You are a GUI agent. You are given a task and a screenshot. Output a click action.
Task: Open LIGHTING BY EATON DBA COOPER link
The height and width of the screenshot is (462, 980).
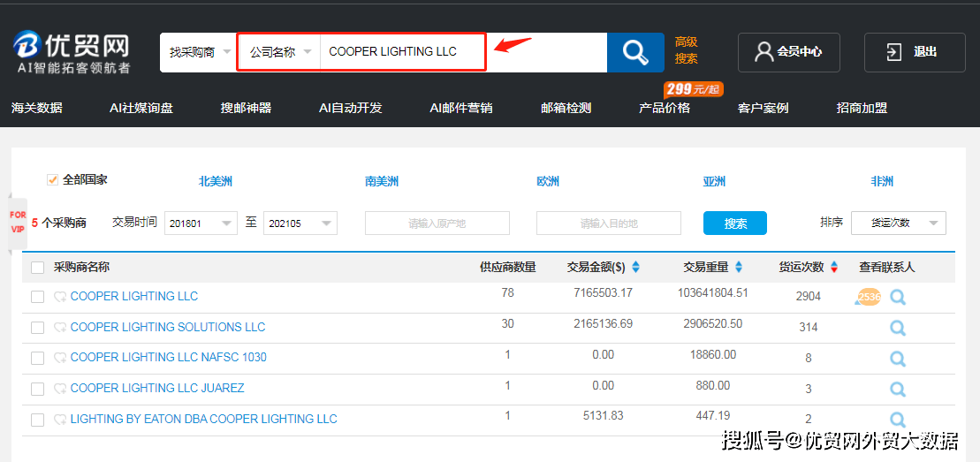click(x=203, y=419)
